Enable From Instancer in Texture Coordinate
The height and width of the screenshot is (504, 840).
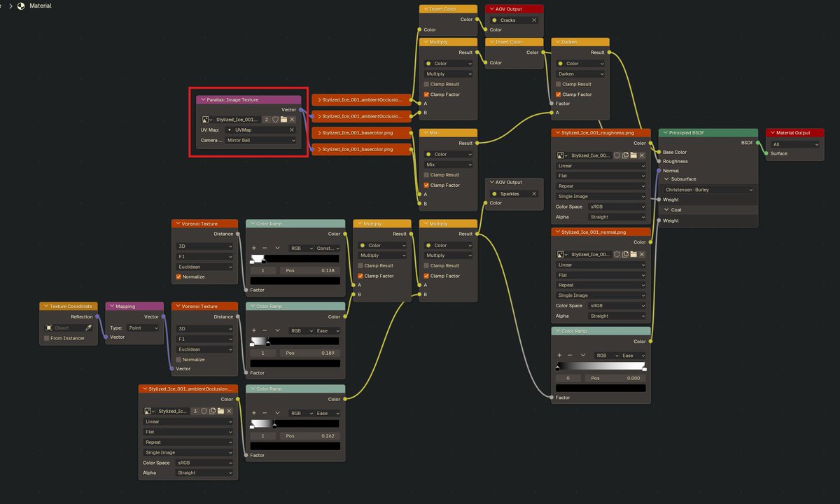pos(47,338)
